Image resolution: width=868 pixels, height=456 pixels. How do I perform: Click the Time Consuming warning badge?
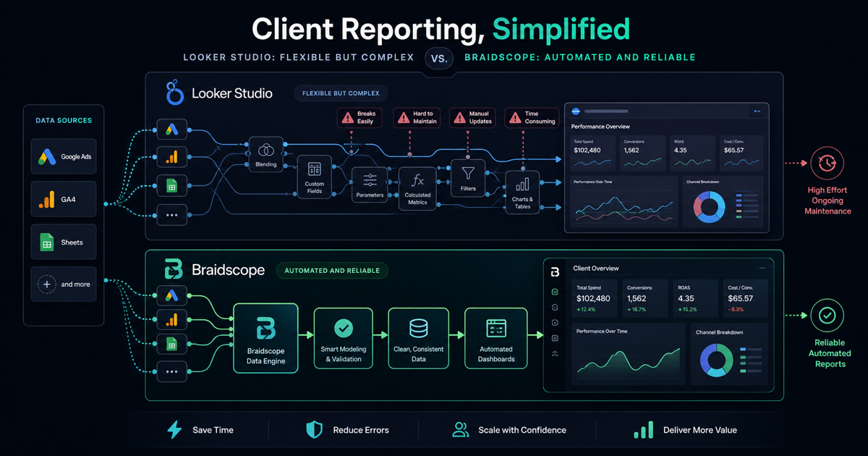tap(532, 118)
